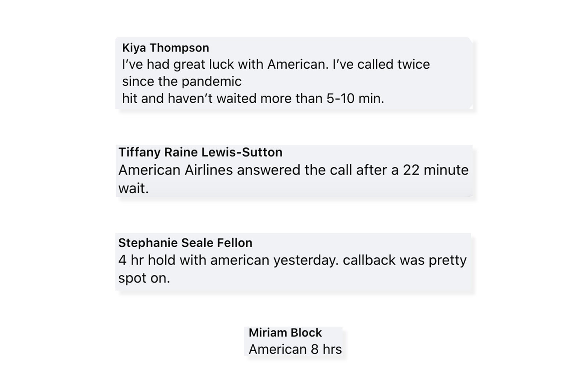Click the "8 hrs" text

tap(326, 349)
